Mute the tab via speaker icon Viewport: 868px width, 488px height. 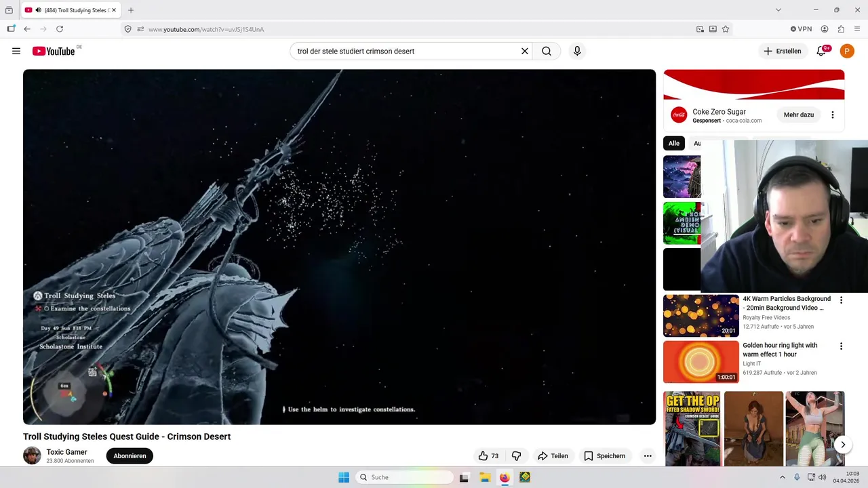[38, 10]
